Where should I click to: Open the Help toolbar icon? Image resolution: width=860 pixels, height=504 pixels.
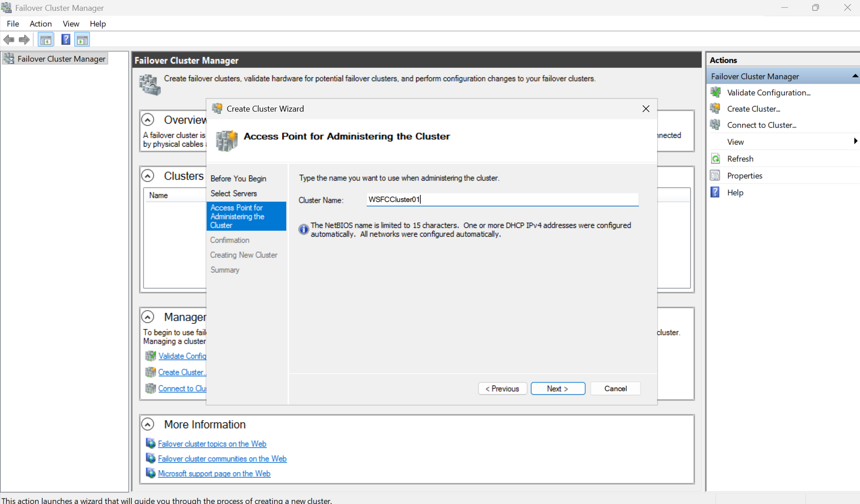(66, 40)
